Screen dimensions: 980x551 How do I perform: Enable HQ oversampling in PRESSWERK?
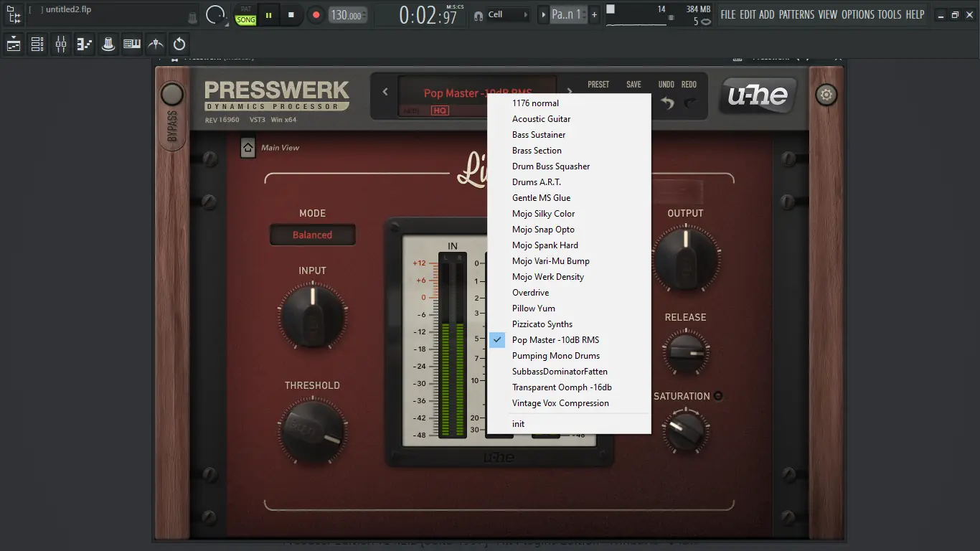[x=441, y=111]
